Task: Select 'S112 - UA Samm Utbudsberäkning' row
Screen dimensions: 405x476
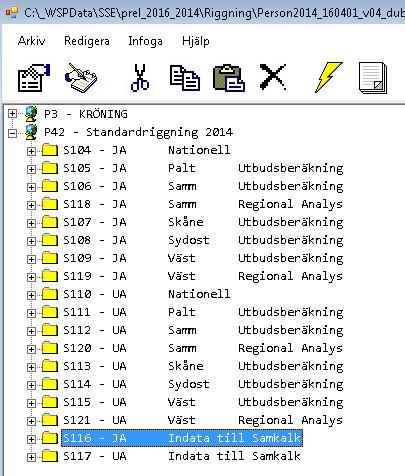Action: pos(203,330)
